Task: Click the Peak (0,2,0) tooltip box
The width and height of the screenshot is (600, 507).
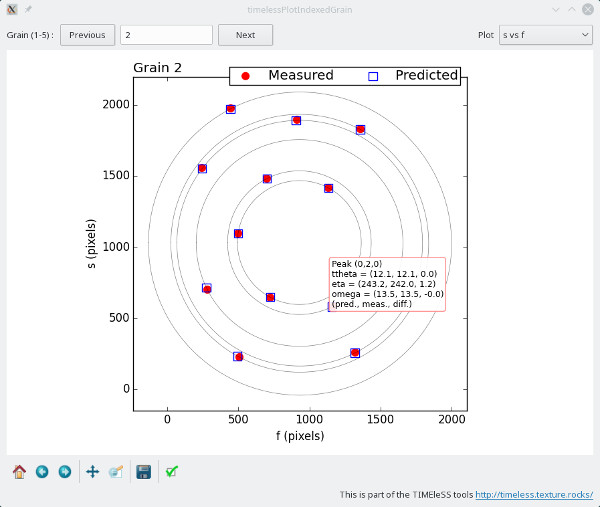Action: 386,283
